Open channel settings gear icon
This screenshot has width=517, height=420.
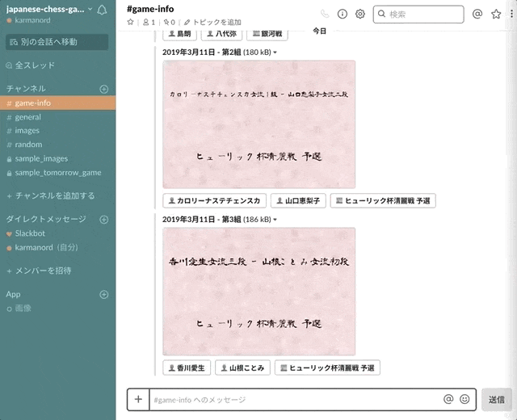point(360,14)
